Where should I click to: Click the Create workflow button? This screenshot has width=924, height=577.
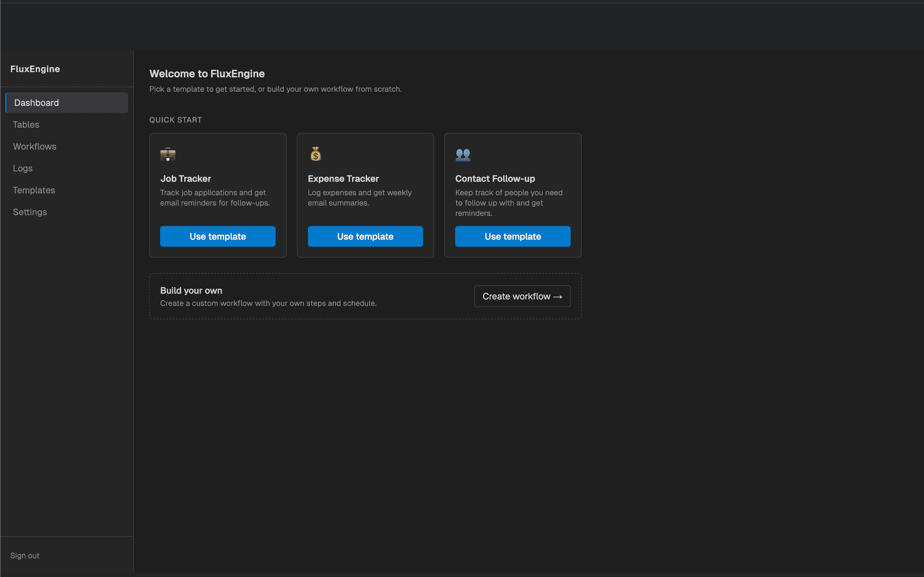click(522, 296)
